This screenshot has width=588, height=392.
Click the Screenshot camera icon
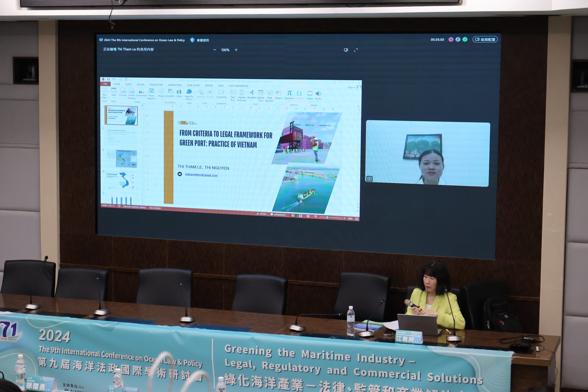(x=141, y=92)
